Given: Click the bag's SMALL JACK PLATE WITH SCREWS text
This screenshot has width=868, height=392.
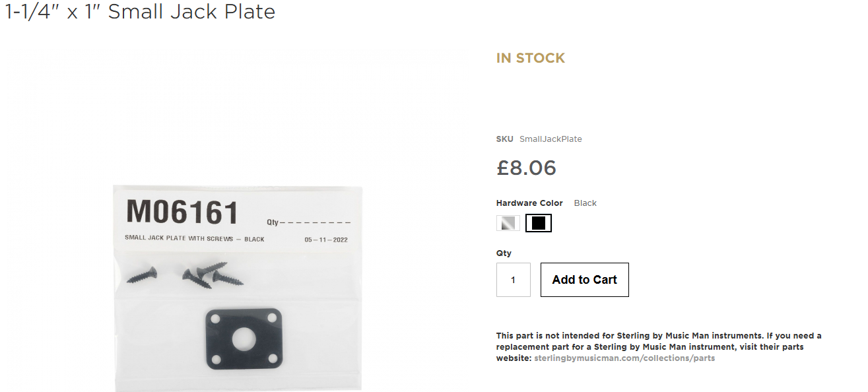Looking at the screenshot, I should (x=194, y=239).
